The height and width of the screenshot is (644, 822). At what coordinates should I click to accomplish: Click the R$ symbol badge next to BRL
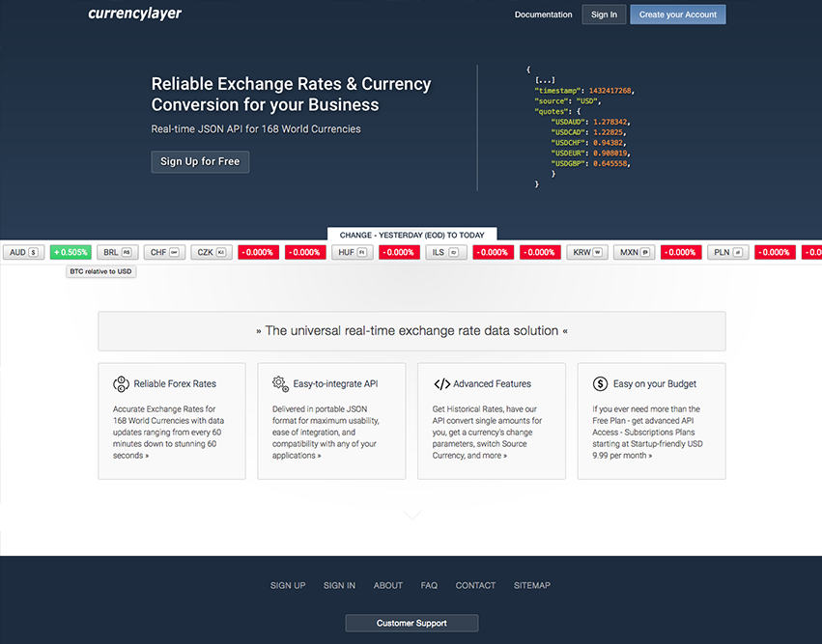(x=127, y=253)
